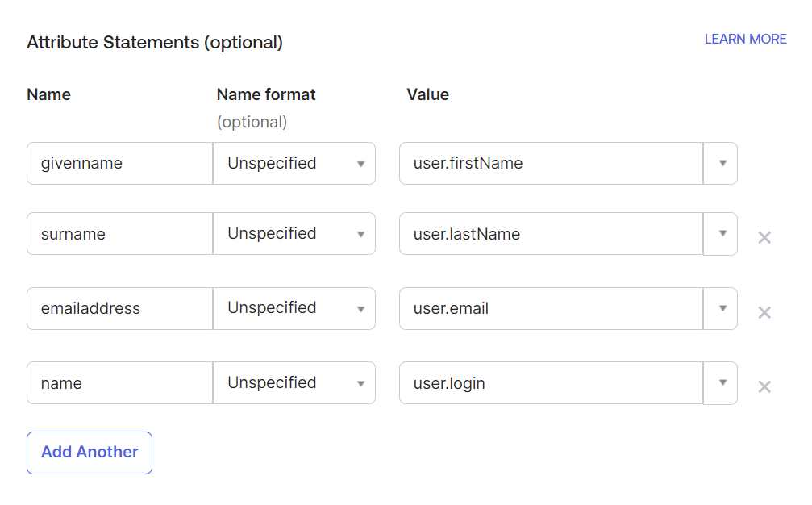
Task: Remove the surname attribute row
Action: (x=764, y=238)
